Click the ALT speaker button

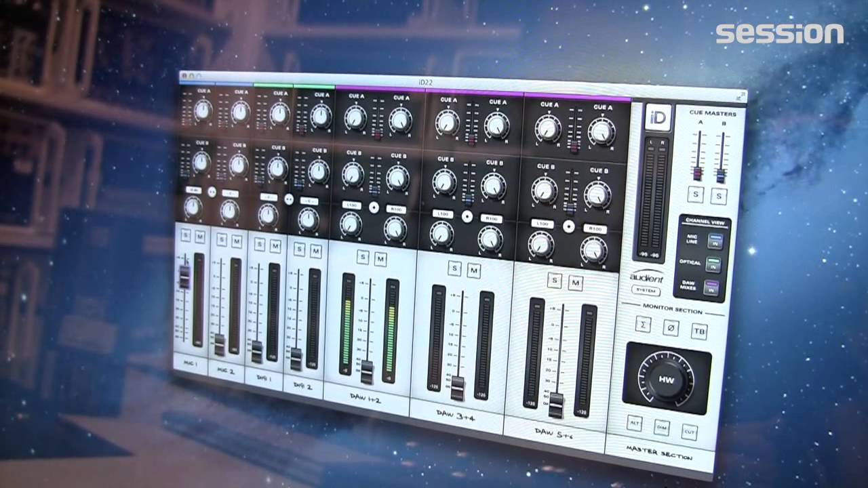pyautogui.click(x=634, y=422)
